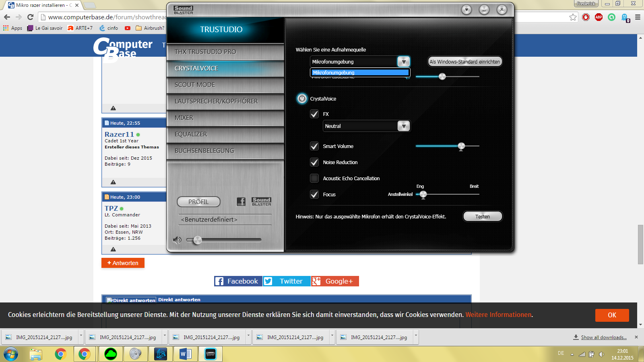The height and width of the screenshot is (362, 644).
Task: Select the CrystalVoice menu entry
Action: [225, 68]
